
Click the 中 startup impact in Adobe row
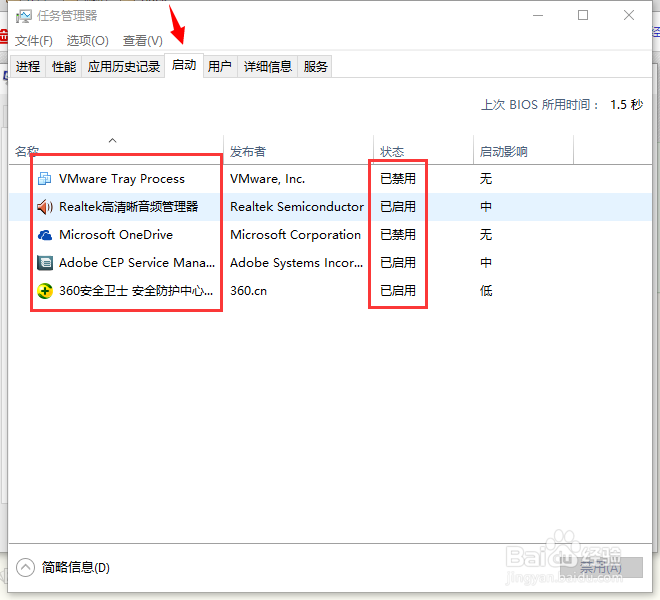click(486, 263)
